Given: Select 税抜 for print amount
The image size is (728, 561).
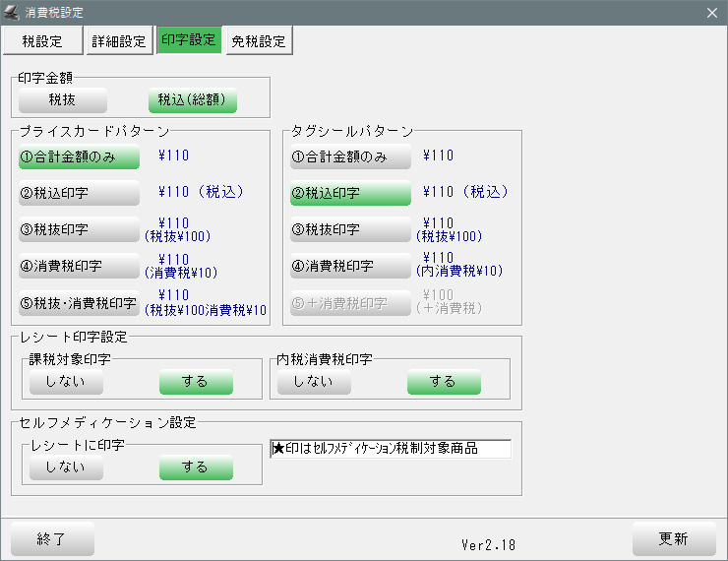Looking at the screenshot, I should [62, 100].
